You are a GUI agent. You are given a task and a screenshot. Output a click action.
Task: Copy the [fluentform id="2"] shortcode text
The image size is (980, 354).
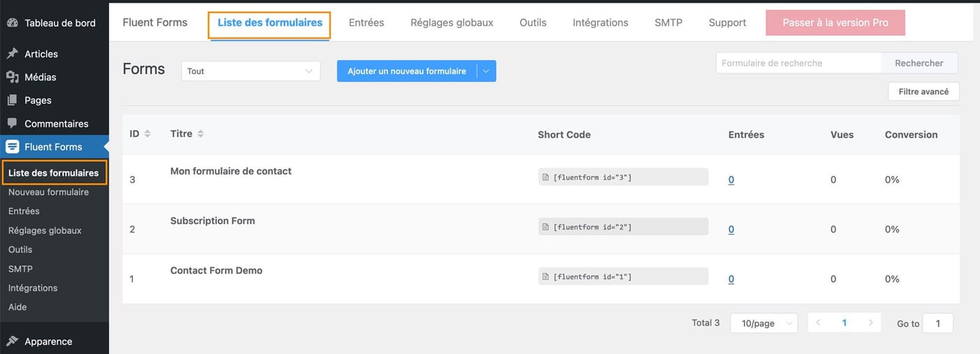pos(592,227)
